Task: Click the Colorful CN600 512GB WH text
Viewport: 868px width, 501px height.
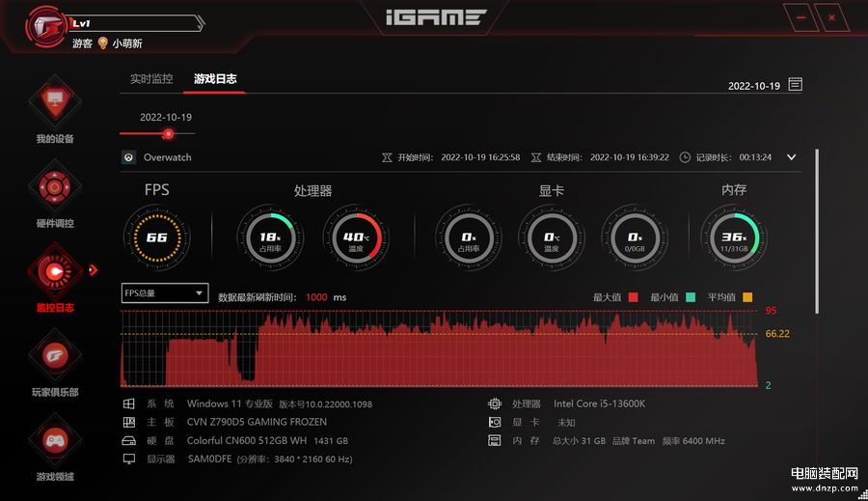Action: point(247,440)
